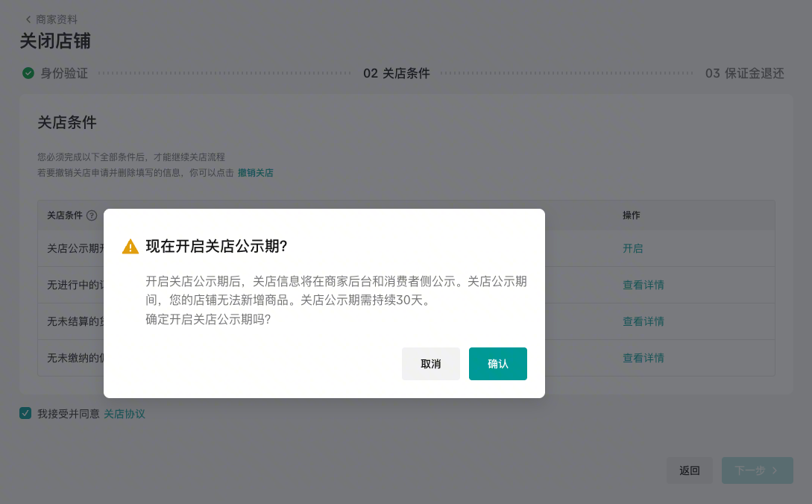Image resolution: width=812 pixels, height=504 pixels.
Task: Click the 返回 button
Action: click(689, 470)
